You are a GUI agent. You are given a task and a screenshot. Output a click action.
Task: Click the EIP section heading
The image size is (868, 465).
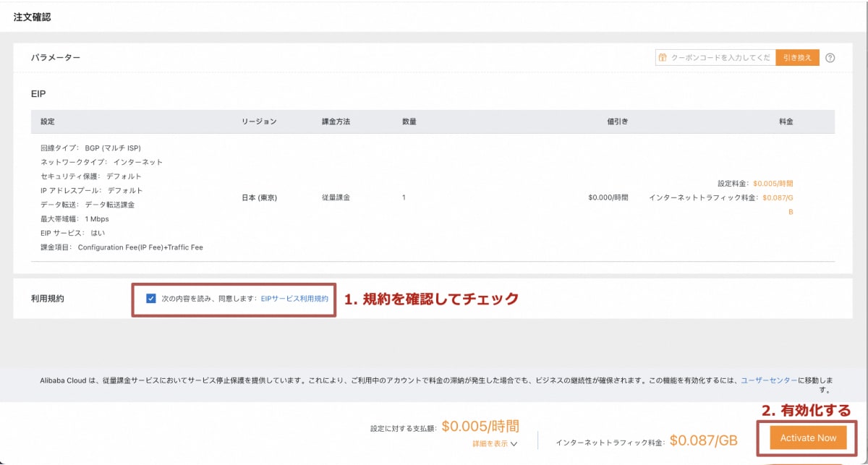(x=37, y=94)
